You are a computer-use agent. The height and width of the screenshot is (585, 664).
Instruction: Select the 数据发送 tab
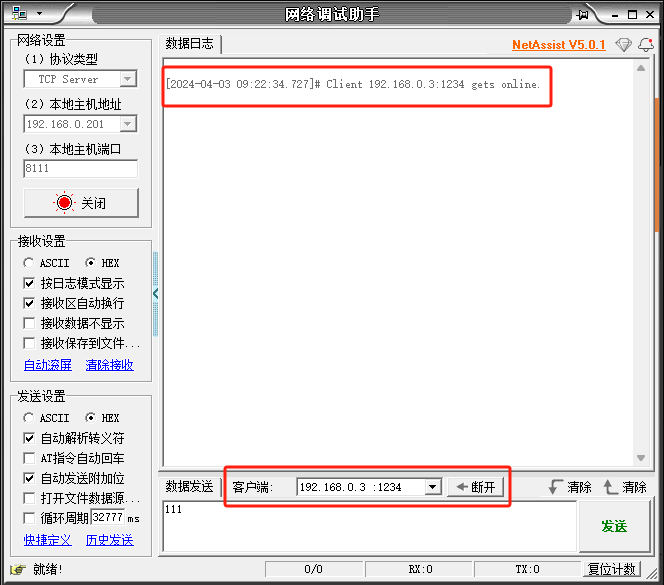point(189,487)
